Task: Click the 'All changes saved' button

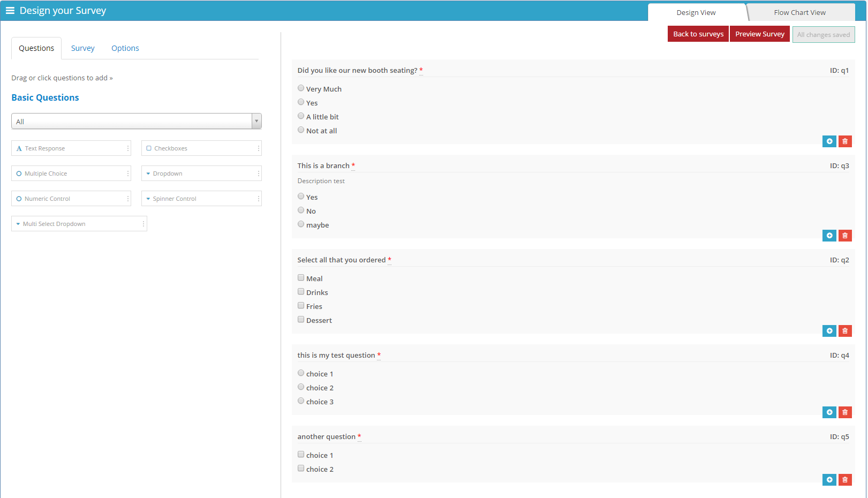Action: pos(824,35)
